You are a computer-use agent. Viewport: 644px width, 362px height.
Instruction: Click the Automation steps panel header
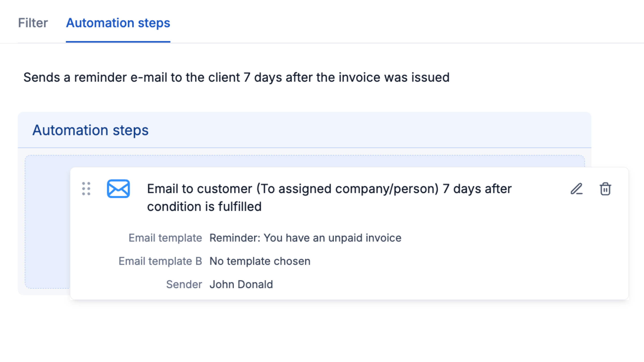[x=91, y=130]
